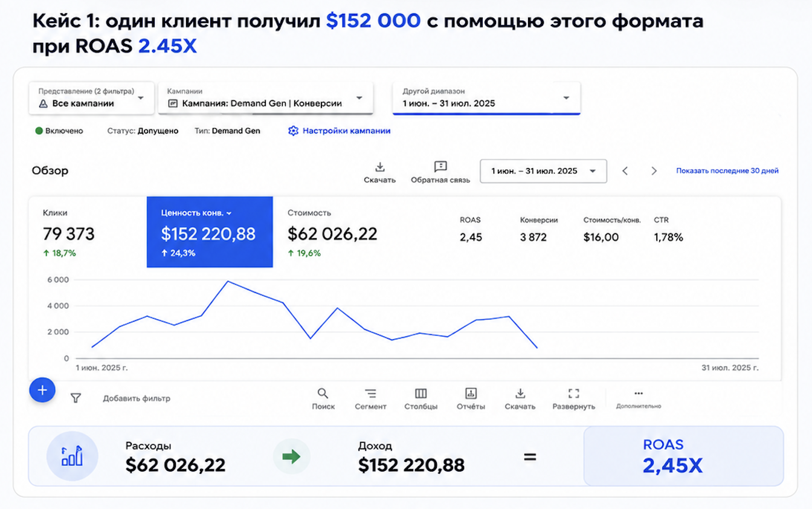Click the 1 июн. 2025 г. axis label

tap(101, 367)
